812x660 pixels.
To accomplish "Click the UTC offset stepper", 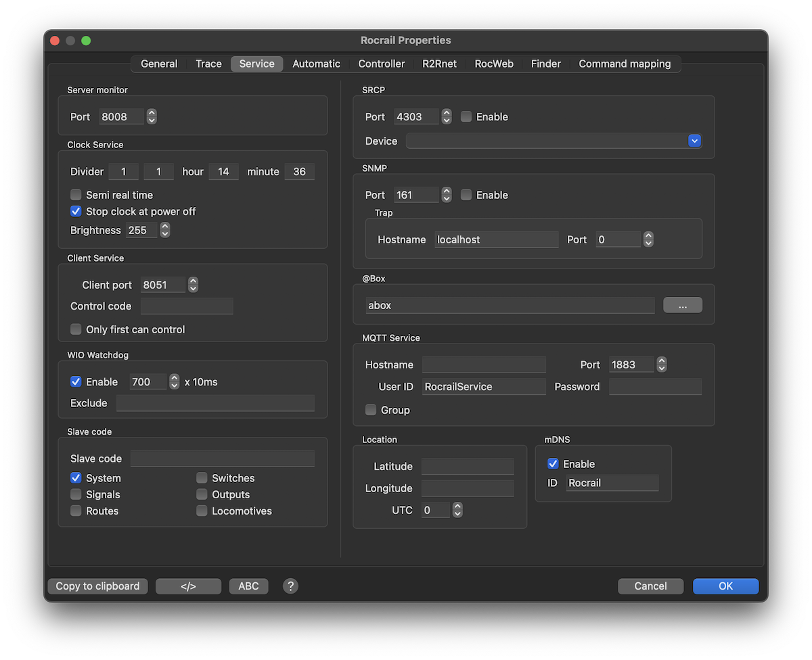I will [x=457, y=511].
